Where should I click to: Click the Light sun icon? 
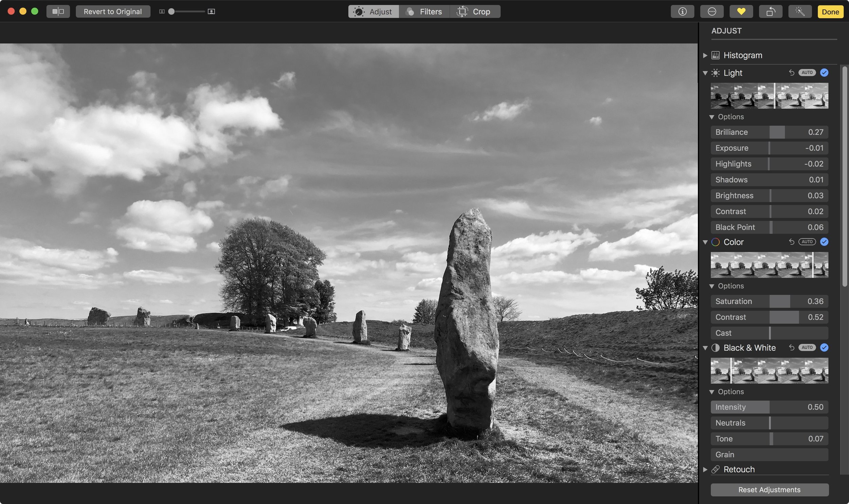(x=716, y=73)
